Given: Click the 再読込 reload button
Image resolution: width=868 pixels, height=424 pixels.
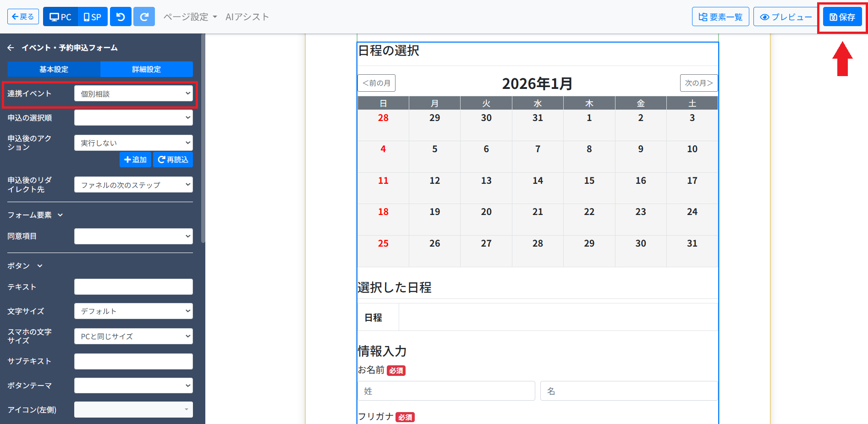Looking at the screenshot, I should 173,160.
